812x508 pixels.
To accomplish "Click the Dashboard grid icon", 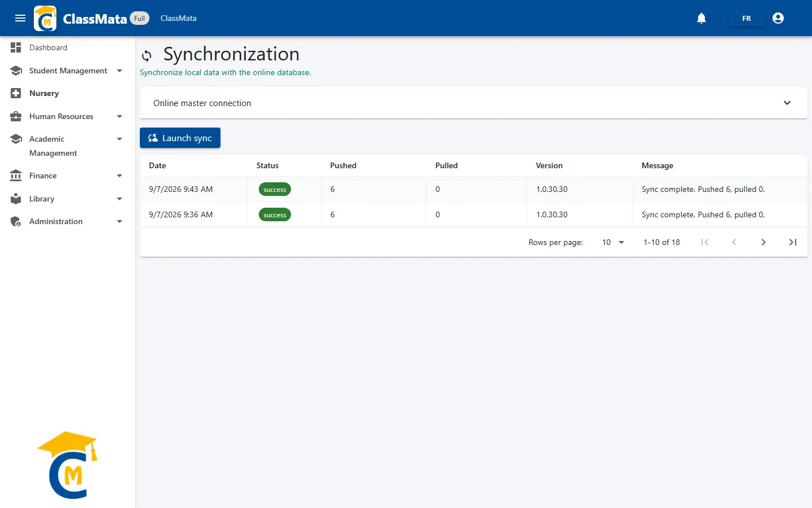I will 16,47.
